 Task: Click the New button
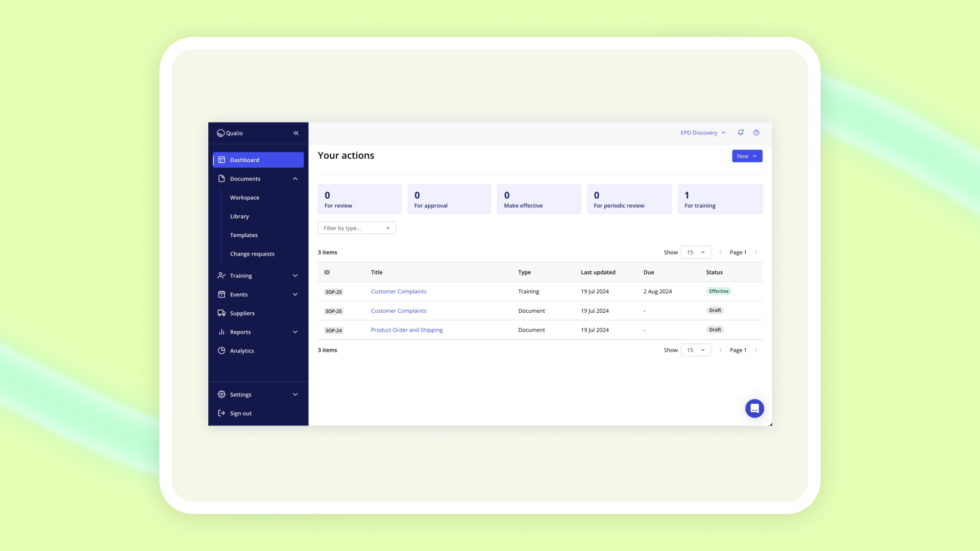click(x=747, y=156)
